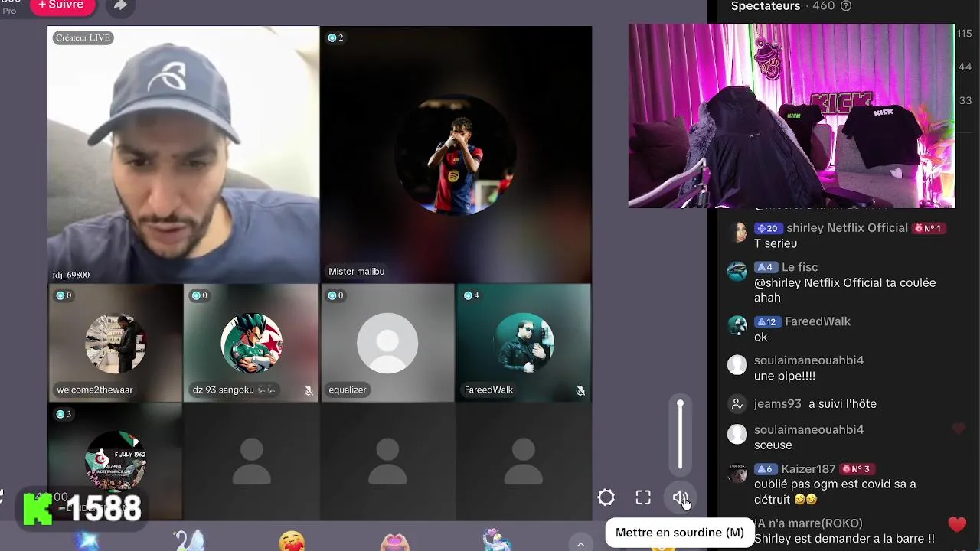Screen dimensions: 980x551
Task: Open the Spectateurs viewers list heading
Action: click(766, 6)
